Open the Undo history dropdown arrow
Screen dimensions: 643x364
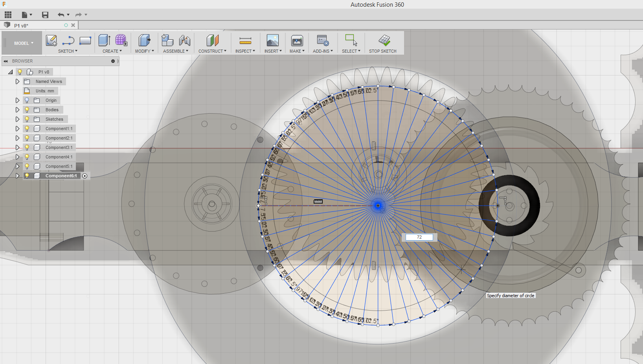[x=68, y=15]
